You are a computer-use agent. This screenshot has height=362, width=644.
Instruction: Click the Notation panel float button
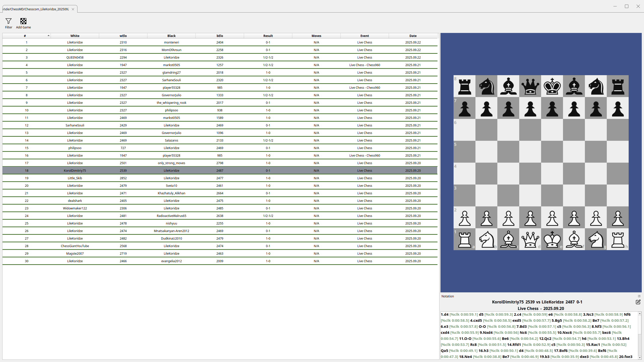click(x=639, y=296)
